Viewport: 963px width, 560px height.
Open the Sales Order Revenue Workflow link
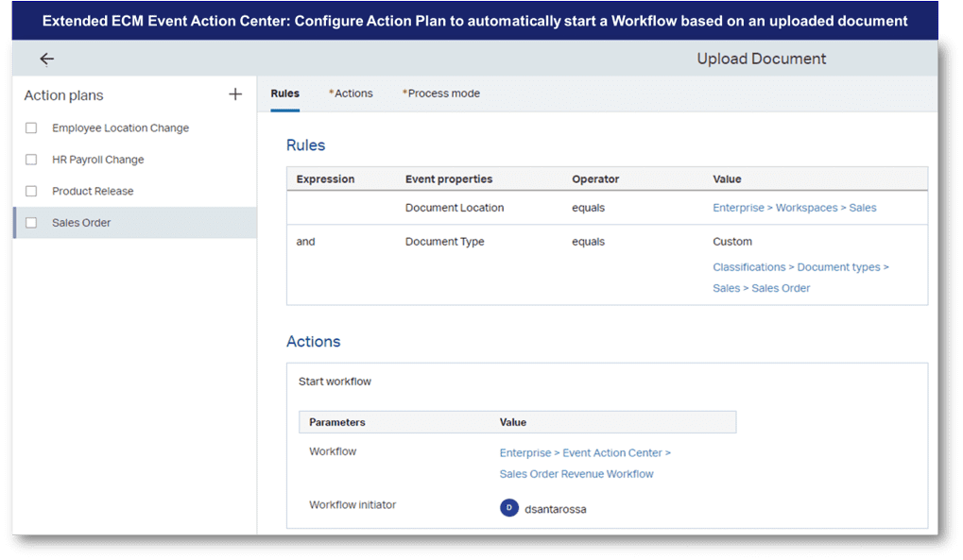576,473
